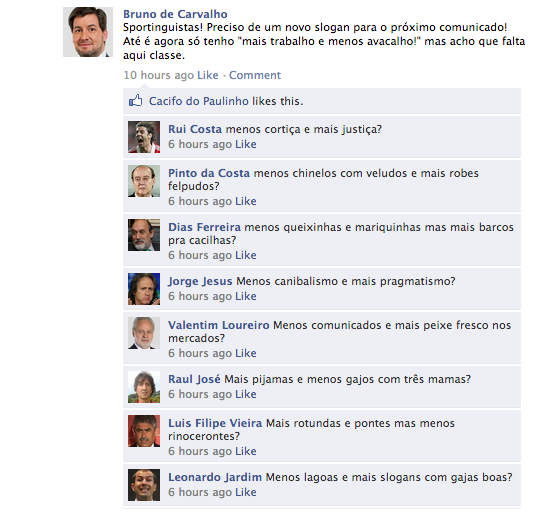This screenshot has height=512, width=540.
Task: Open the Dias Ferreira profile name link
Action: pyautogui.click(x=204, y=227)
